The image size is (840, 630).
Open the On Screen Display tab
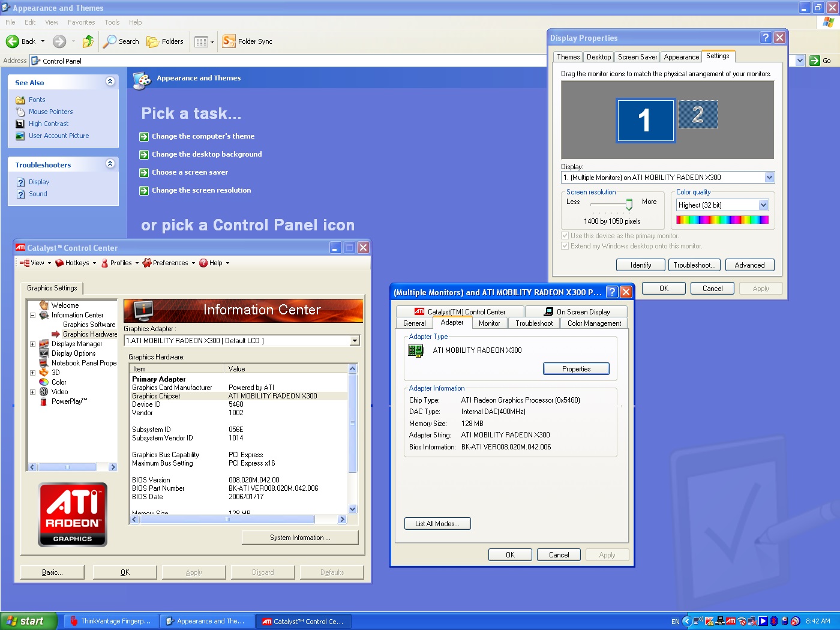[x=577, y=312]
